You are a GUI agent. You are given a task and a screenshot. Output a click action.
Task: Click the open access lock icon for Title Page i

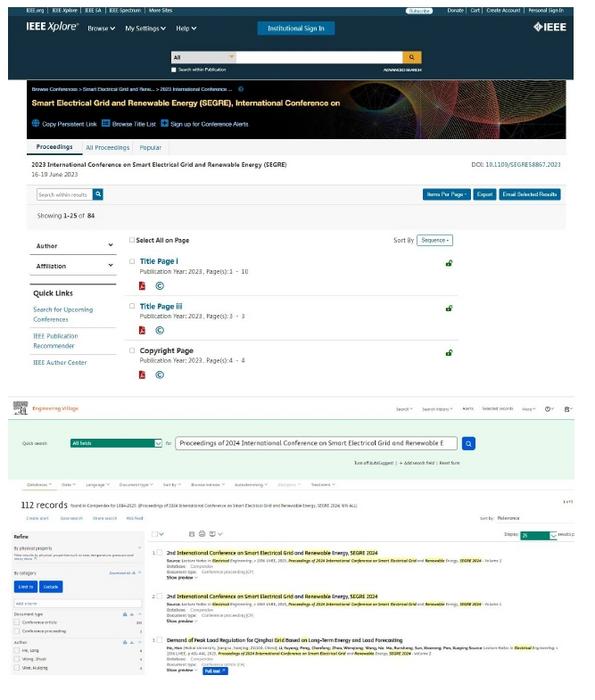(449, 263)
